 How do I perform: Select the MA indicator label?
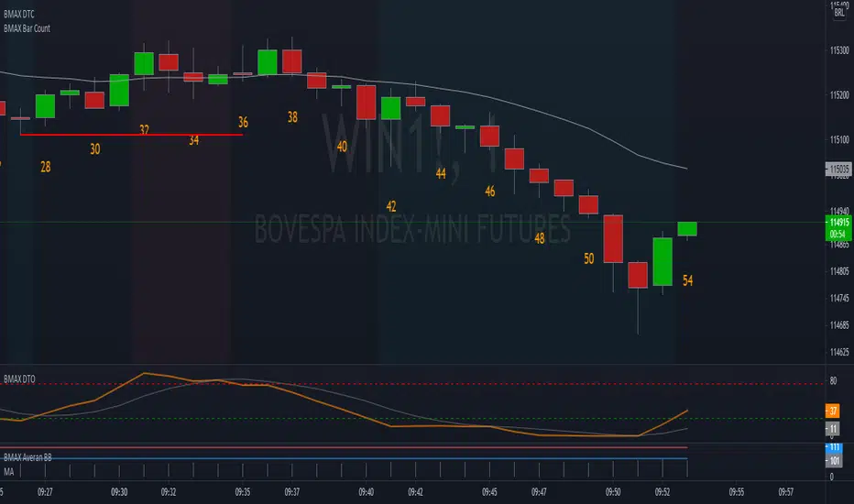point(9,471)
